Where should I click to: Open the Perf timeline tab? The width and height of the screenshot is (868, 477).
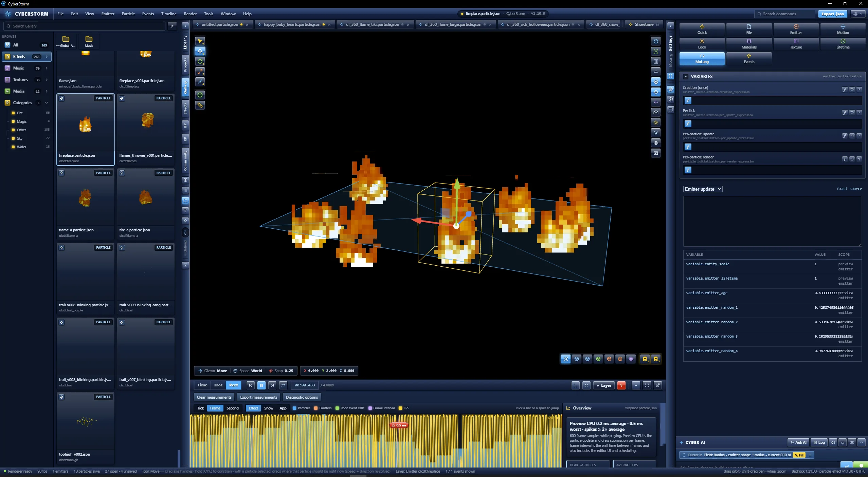(x=234, y=385)
